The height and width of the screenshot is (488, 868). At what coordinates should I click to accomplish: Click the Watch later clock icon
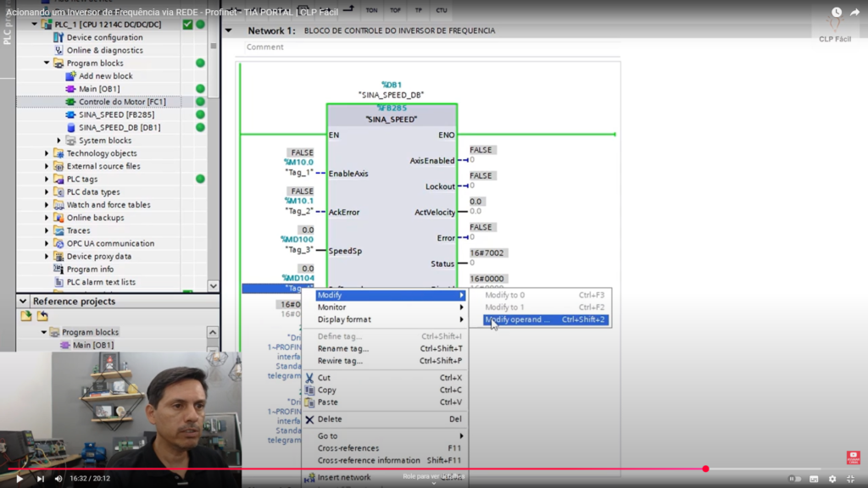(837, 12)
